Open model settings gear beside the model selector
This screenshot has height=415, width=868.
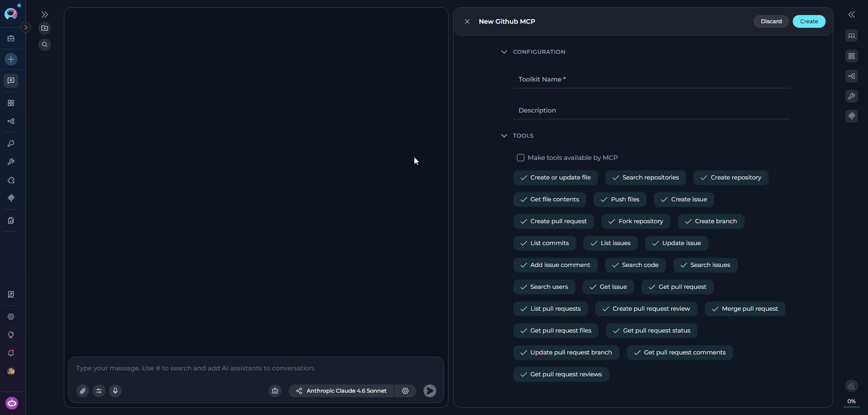coord(405,391)
